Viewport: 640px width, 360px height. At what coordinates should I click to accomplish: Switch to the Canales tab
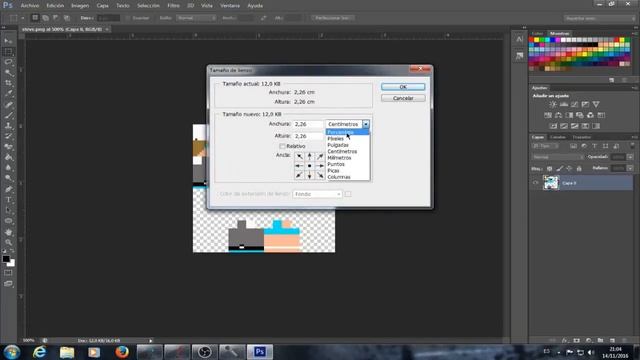(558, 137)
